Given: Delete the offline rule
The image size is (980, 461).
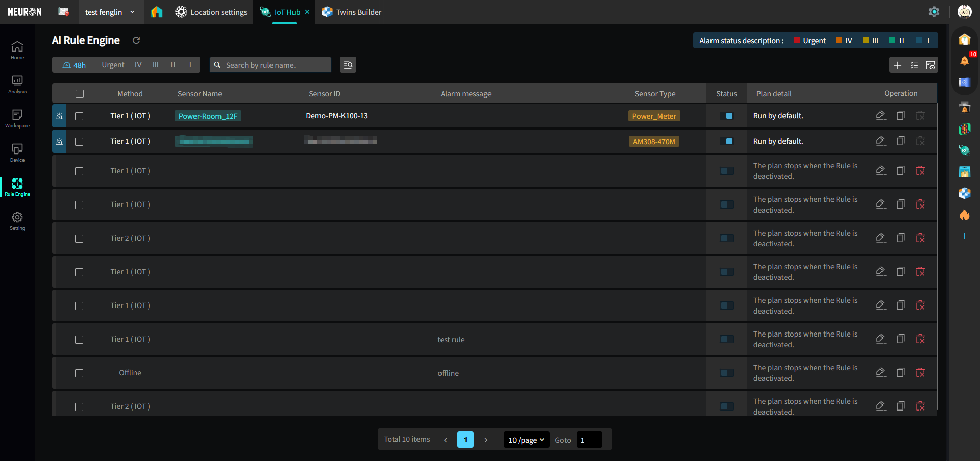Looking at the screenshot, I should point(920,373).
